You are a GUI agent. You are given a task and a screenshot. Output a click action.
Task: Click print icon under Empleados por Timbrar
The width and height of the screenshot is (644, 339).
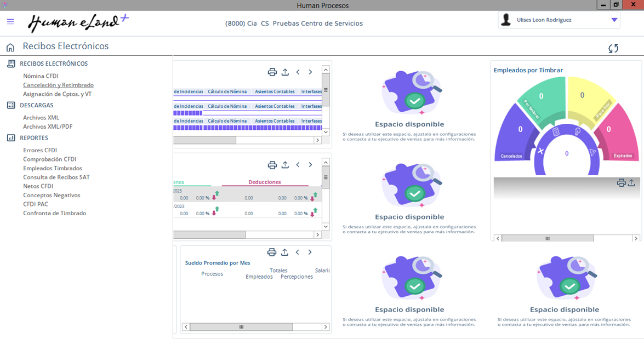[x=621, y=183]
